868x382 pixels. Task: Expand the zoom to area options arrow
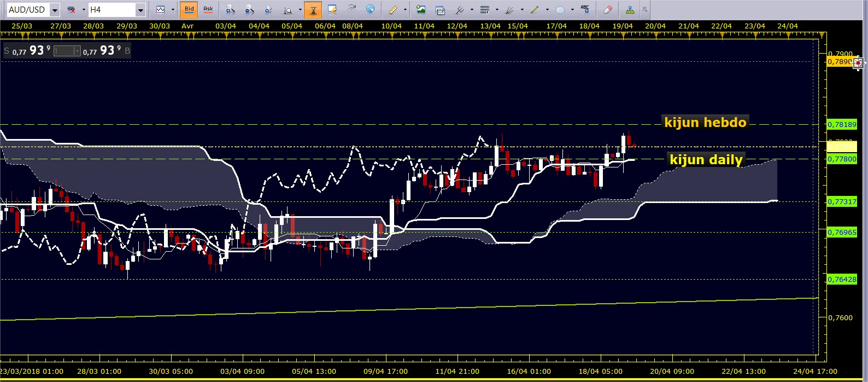point(299,10)
